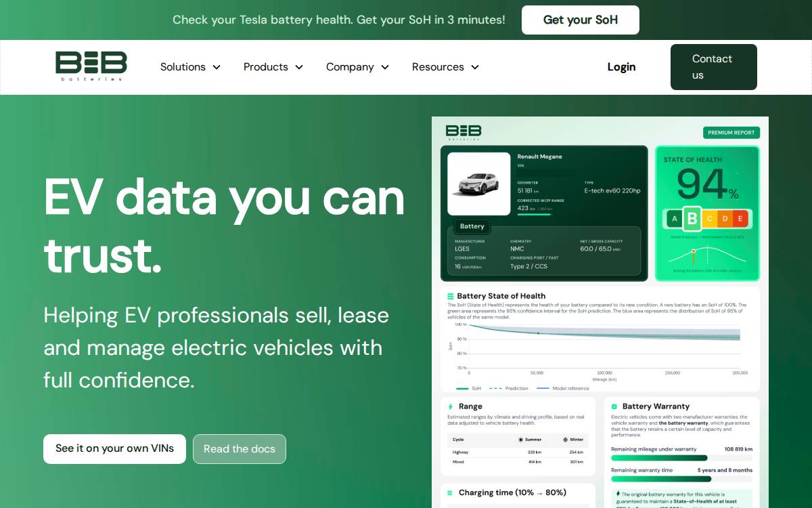The height and width of the screenshot is (508, 812).
Task: Click the remaining warranty time progress bar
Action: pyautogui.click(x=681, y=479)
